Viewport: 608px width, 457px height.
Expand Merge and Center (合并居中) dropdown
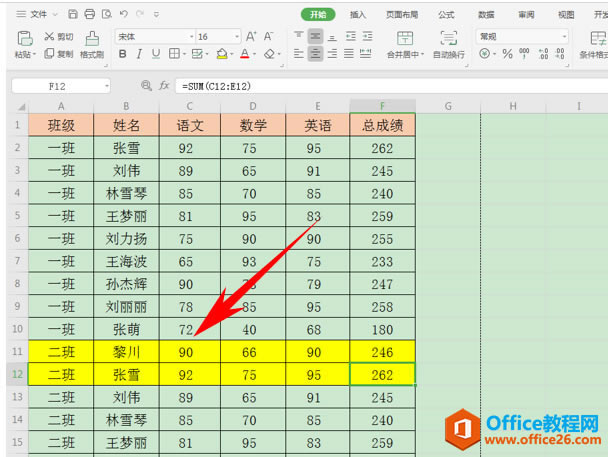(x=422, y=54)
